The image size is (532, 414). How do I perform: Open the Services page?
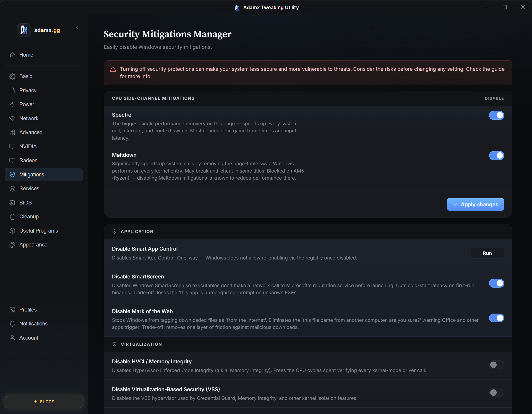coord(44,189)
